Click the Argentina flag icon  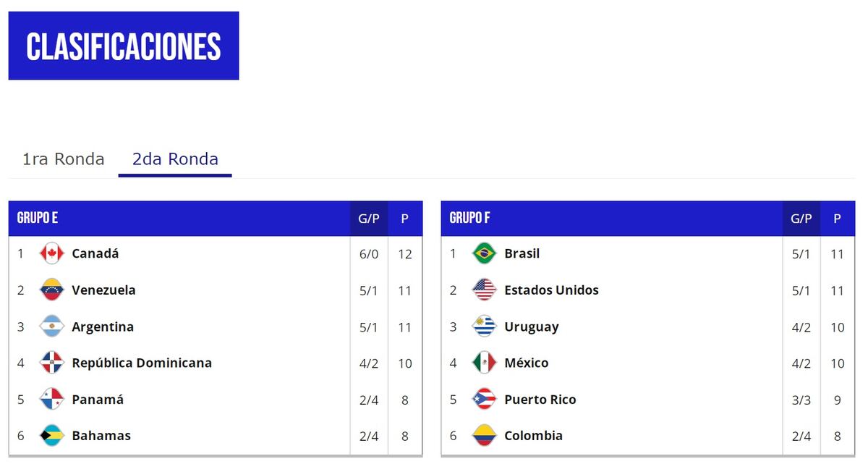point(52,326)
